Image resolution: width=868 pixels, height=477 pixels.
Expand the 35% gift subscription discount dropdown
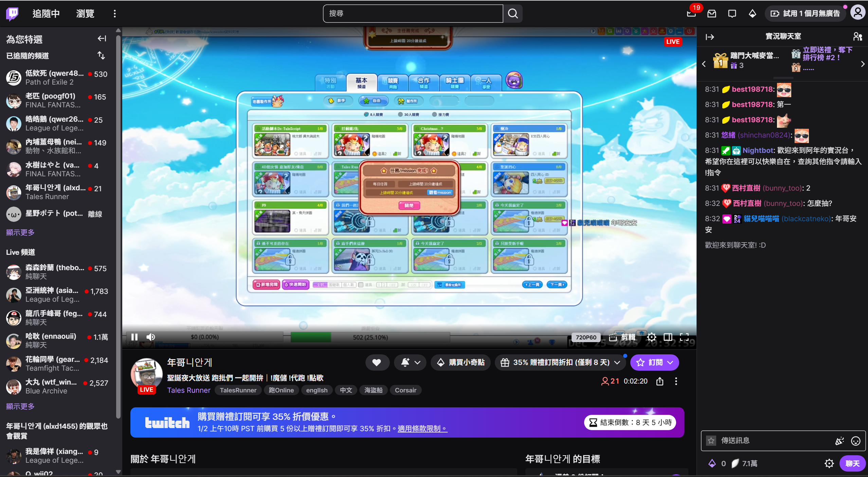[x=617, y=363]
